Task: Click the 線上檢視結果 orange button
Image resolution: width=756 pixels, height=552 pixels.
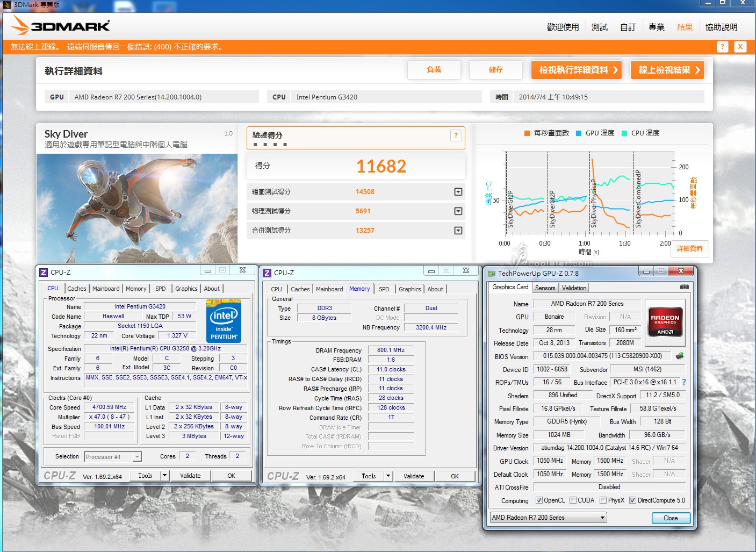Action: (x=667, y=70)
